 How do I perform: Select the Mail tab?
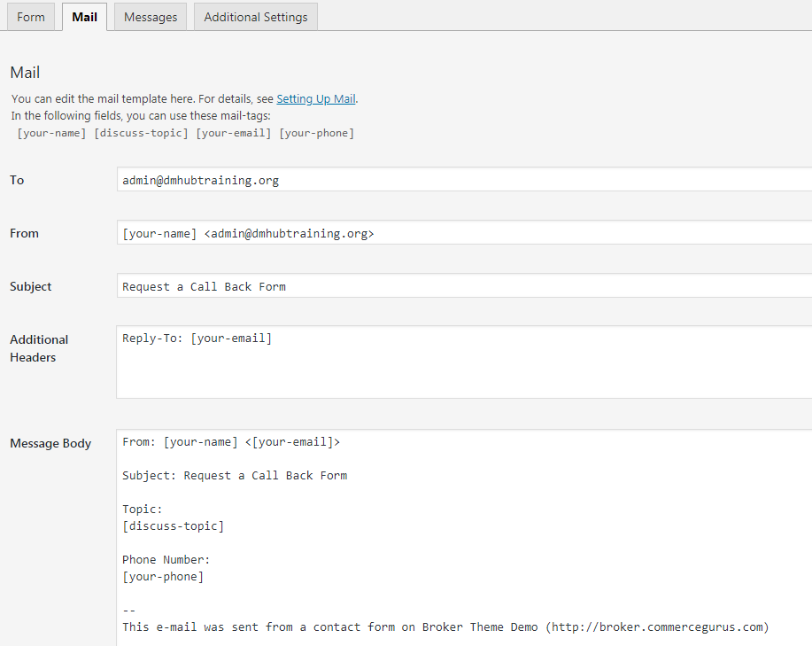tap(84, 17)
